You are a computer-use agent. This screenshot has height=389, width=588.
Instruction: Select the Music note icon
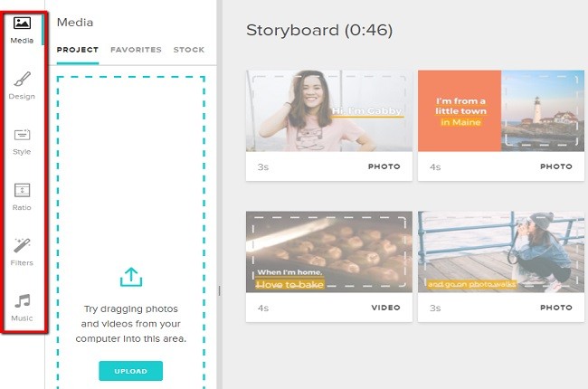pyautogui.click(x=22, y=301)
